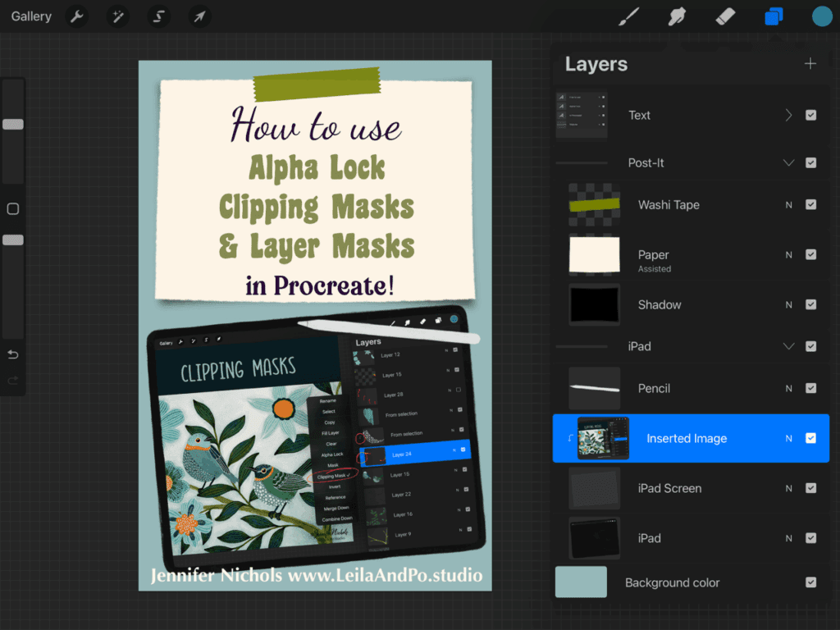Toggle the Background color visibility
This screenshot has width=840, height=630.
[810, 582]
